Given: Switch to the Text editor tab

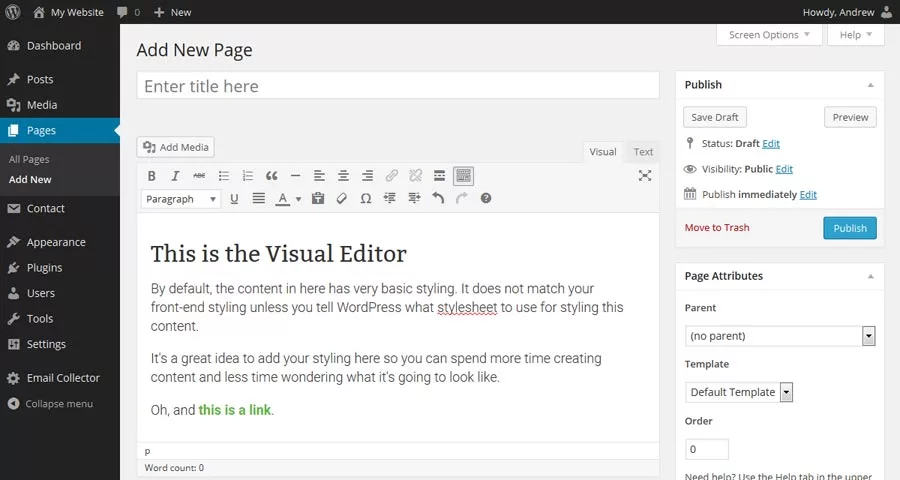Looking at the screenshot, I should click(643, 152).
